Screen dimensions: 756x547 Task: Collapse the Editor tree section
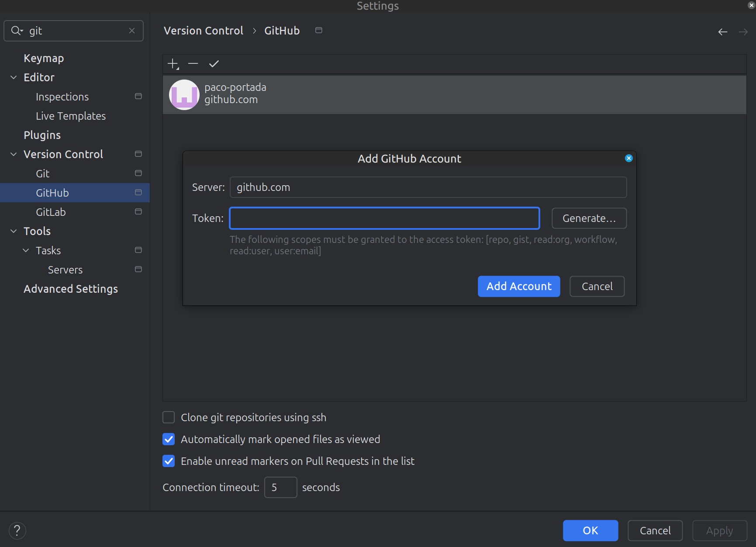click(x=14, y=77)
